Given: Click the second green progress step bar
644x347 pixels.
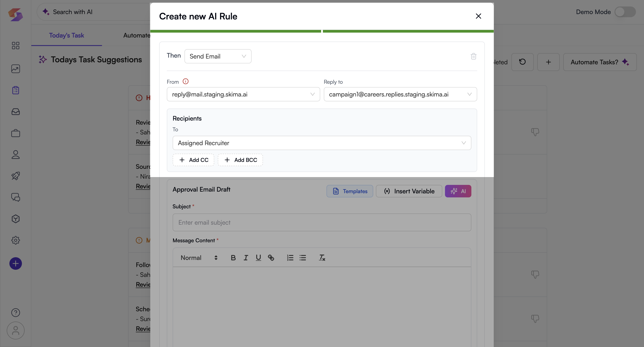Looking at the screenshot, I should (x=408, y=31).
